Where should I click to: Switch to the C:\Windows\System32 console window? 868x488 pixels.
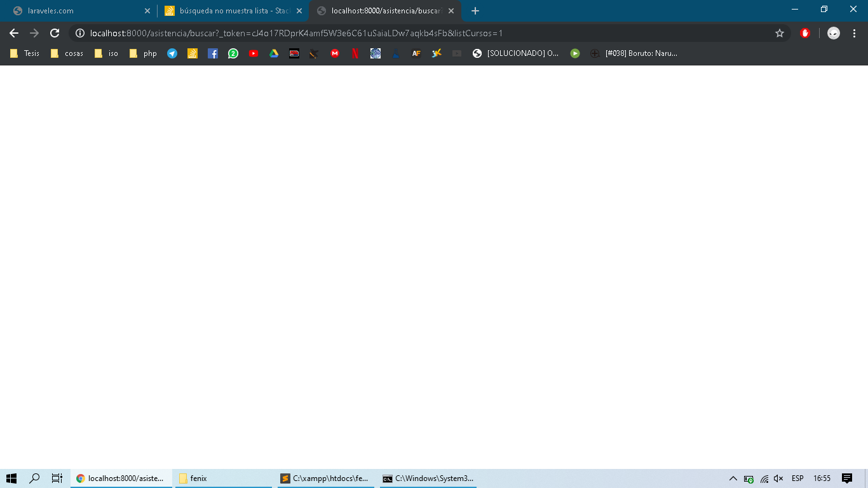coord(428,478)
